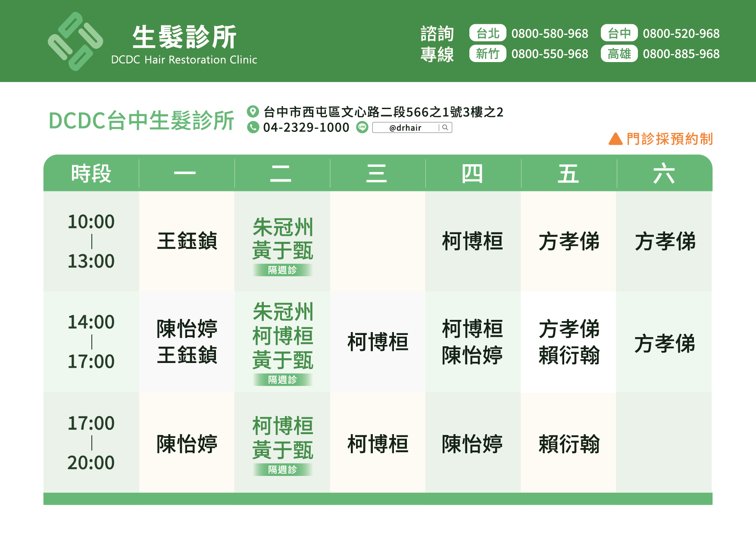The image size is (756, 535).
Task: Select the 新竹 hotline badge
Action: click(x=487, y=54)
